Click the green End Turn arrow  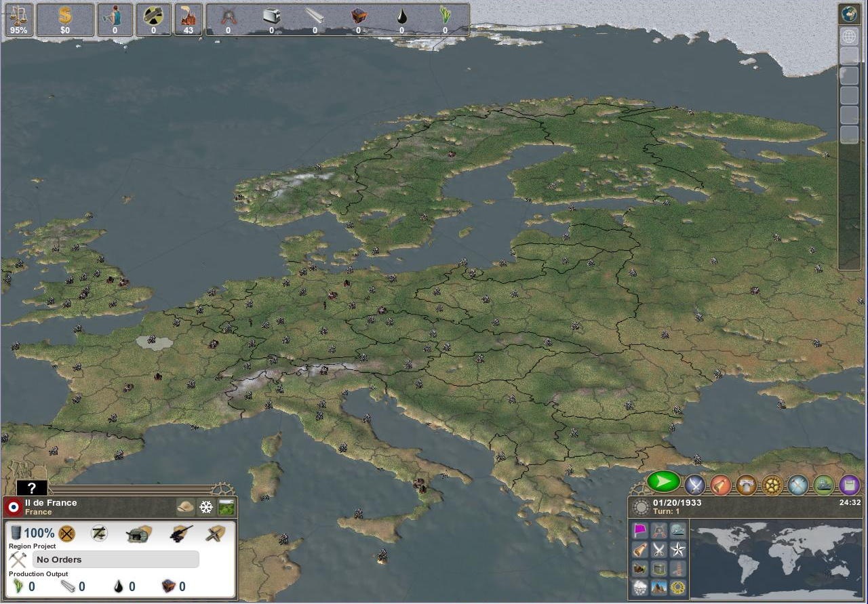(664, 482)
